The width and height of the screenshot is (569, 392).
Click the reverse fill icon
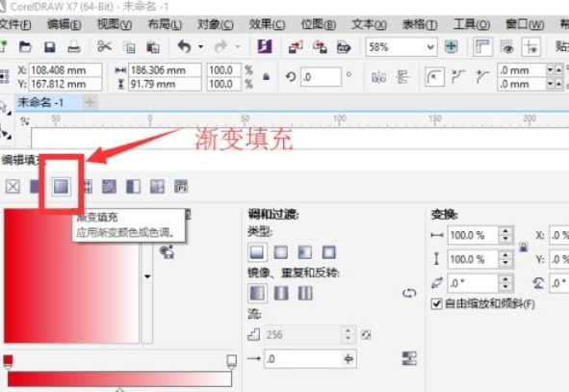tap(410, 293)
